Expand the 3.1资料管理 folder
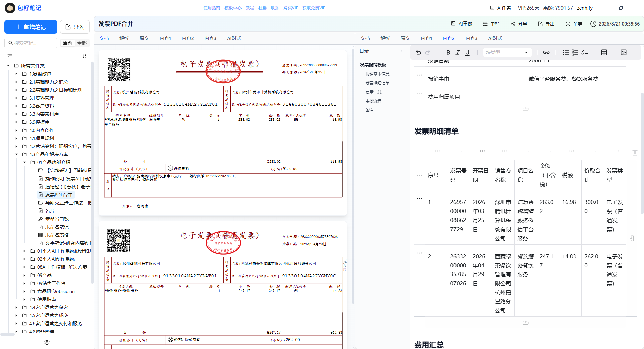 click(x=16, y=98)
